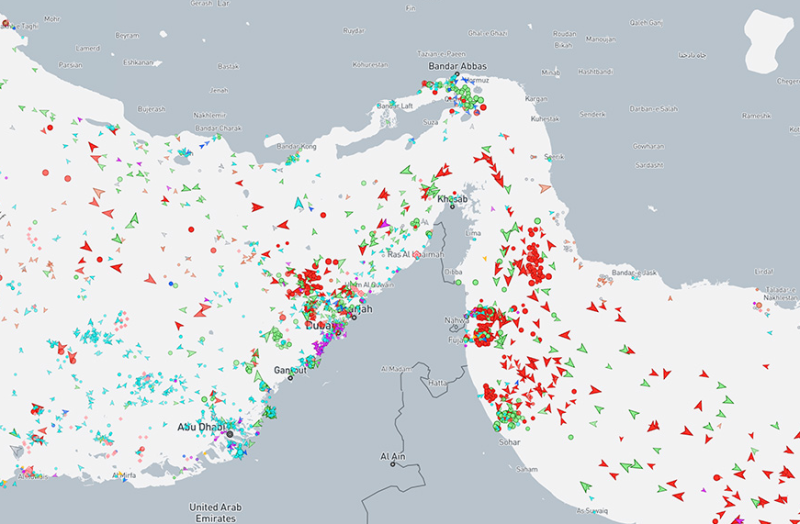Select the Darban-e-Salah place label

click(653, 108)
